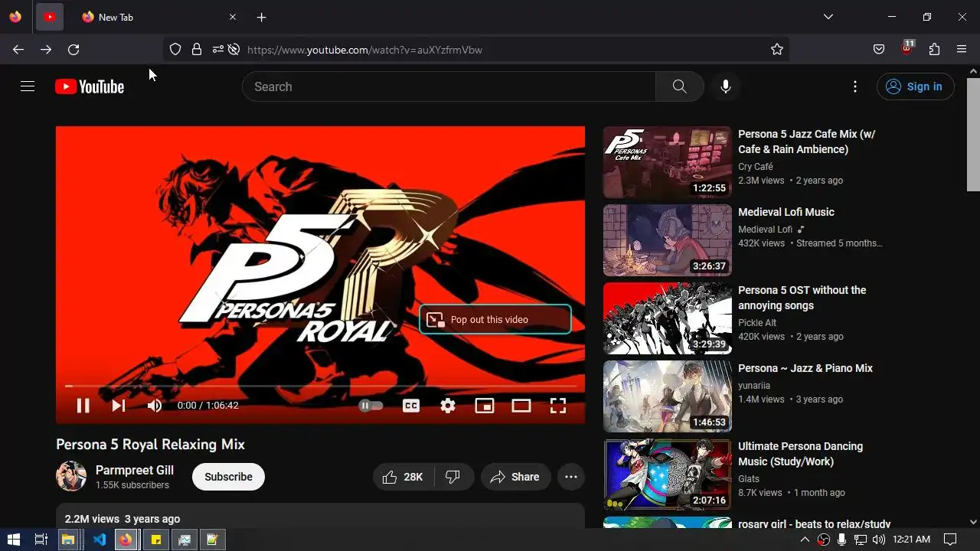980x551 pixels.
Task: Focus the YouTube search field
Action: [x=449, y=86]
